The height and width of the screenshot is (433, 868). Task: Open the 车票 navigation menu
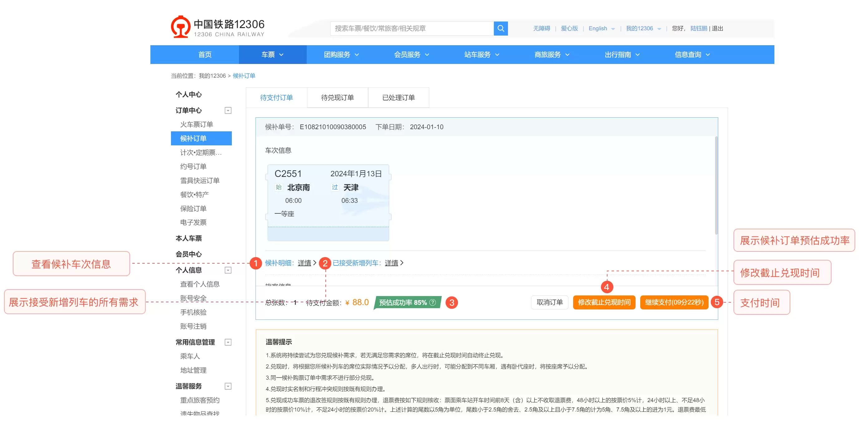[272, 55]
